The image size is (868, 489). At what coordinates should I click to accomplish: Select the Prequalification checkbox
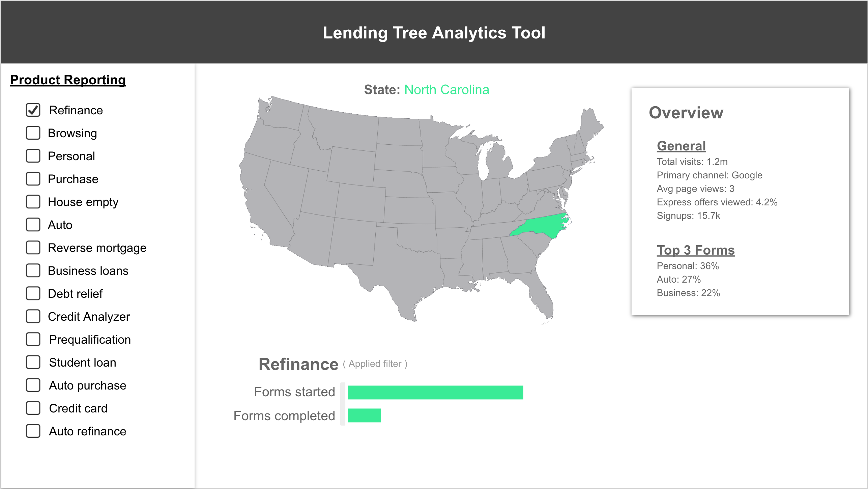(x=33, y=340)
